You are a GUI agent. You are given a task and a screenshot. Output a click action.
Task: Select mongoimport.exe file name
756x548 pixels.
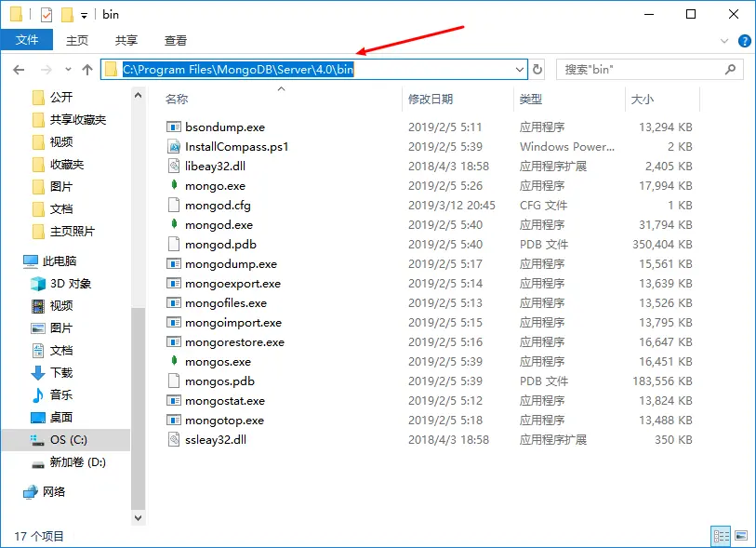(x=233, y=323)
